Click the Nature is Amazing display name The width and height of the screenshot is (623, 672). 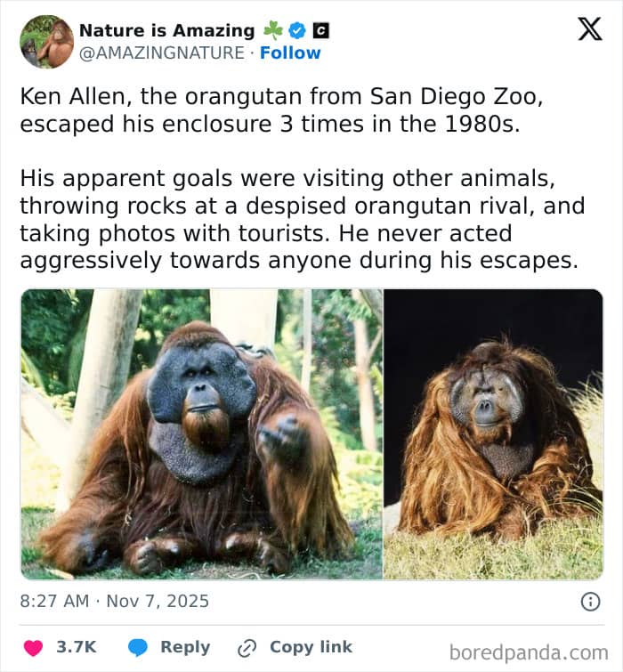coord(167,30)
